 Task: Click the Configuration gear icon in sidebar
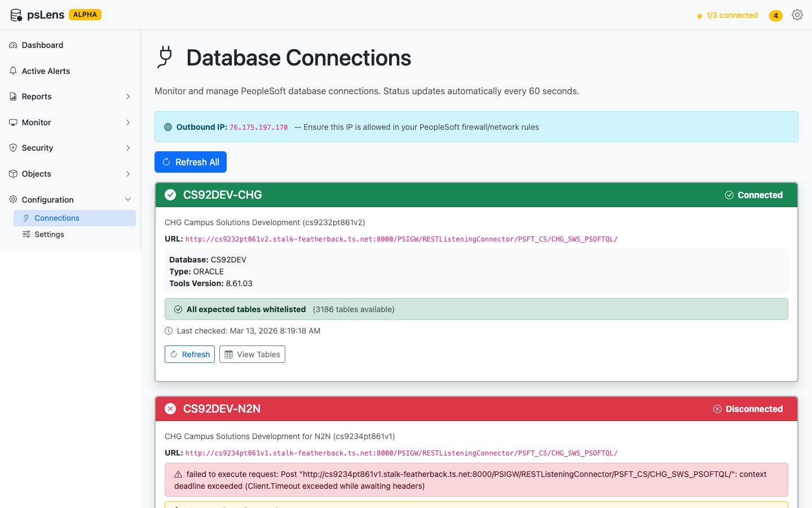pyautogui.click(x=13, y=199)
